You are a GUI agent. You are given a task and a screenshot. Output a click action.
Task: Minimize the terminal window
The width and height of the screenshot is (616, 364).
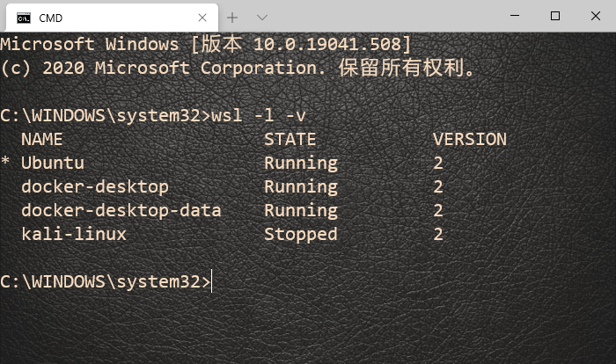(x=515, y=16)
